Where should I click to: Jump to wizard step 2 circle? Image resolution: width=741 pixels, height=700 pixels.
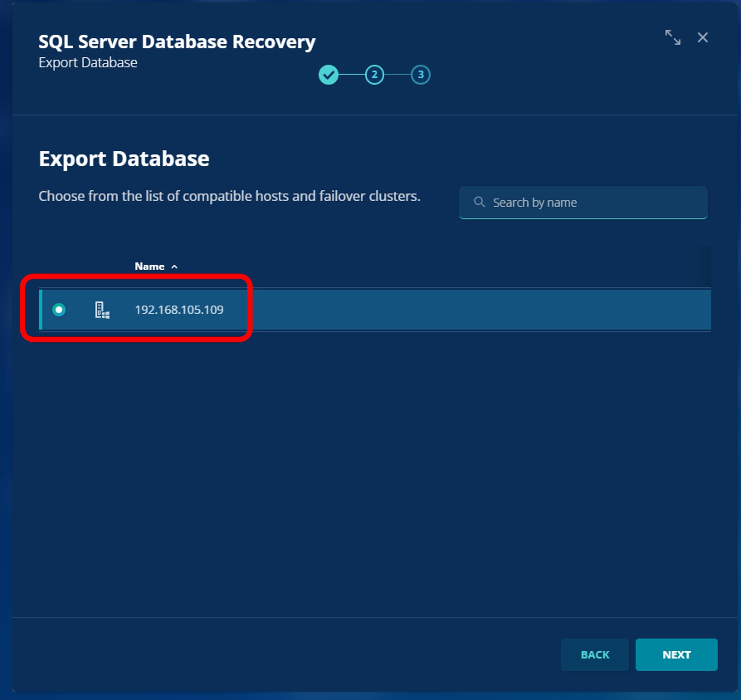[x=374, y=75]
